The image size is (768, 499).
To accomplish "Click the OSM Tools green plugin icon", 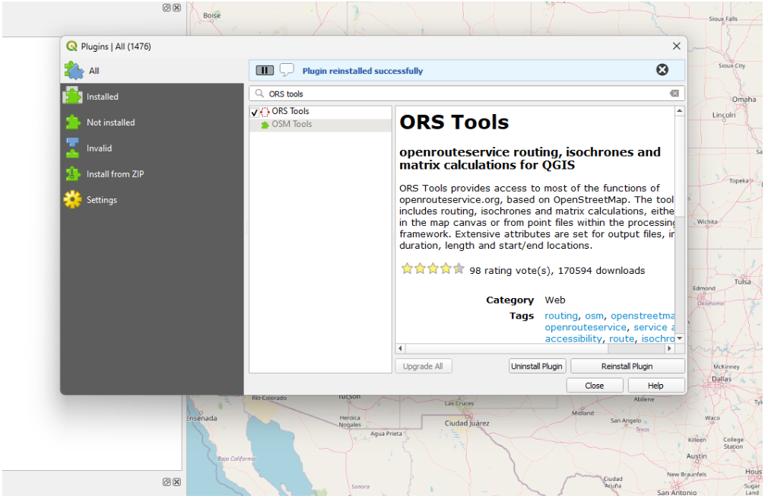I will [x=265, y=125].
